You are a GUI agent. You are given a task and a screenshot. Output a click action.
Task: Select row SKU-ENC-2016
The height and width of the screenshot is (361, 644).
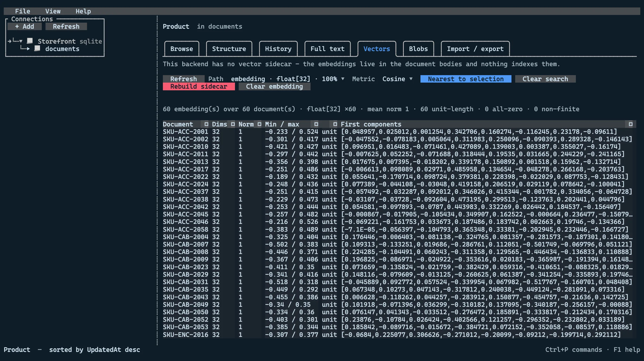pos(399,335)
